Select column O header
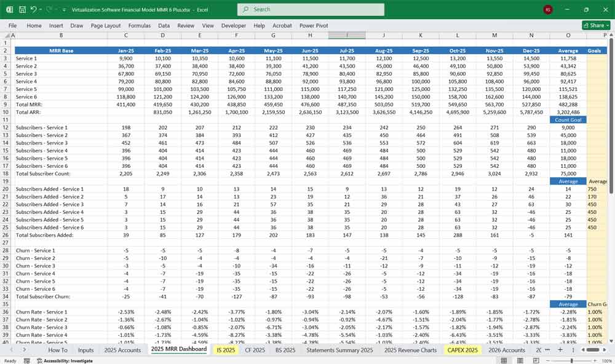The height and width of the screenshot is (364, 615). tap(568, 35)
